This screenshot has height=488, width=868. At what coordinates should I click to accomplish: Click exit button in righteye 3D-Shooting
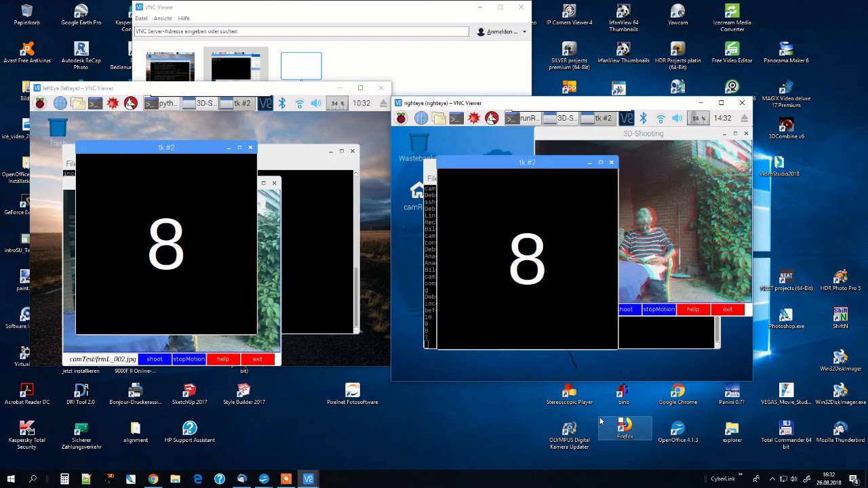click(x=728, y=309)
